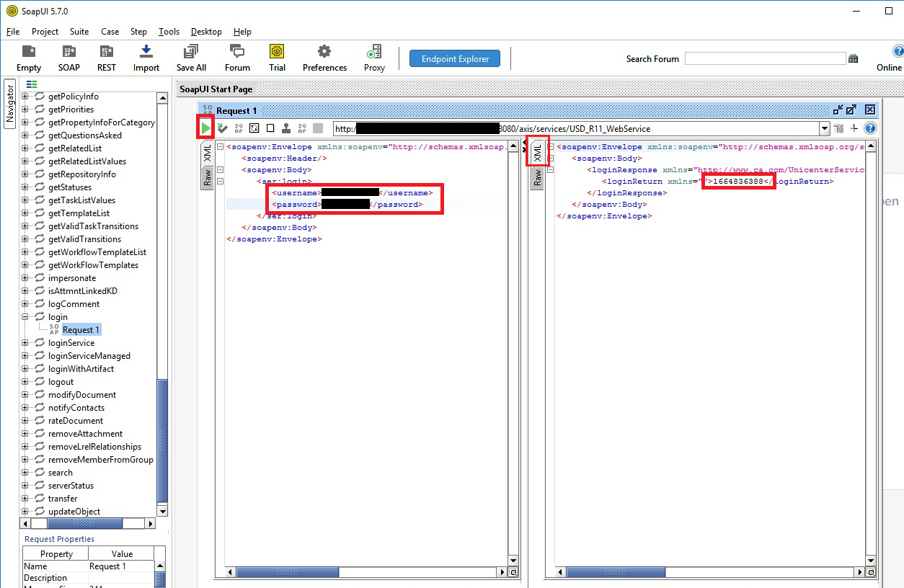The height and width of the screenshot is (588, 904).
Task: Expand the updateObject tree node
Action: coord(25,512)
